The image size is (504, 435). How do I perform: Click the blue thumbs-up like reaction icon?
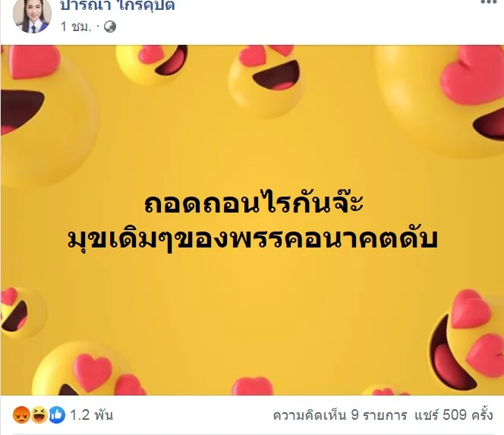[57, 415]
